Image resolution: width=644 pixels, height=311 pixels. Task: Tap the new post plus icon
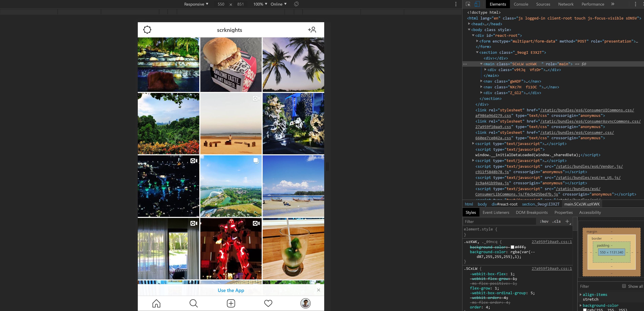[x=231, y=303]
